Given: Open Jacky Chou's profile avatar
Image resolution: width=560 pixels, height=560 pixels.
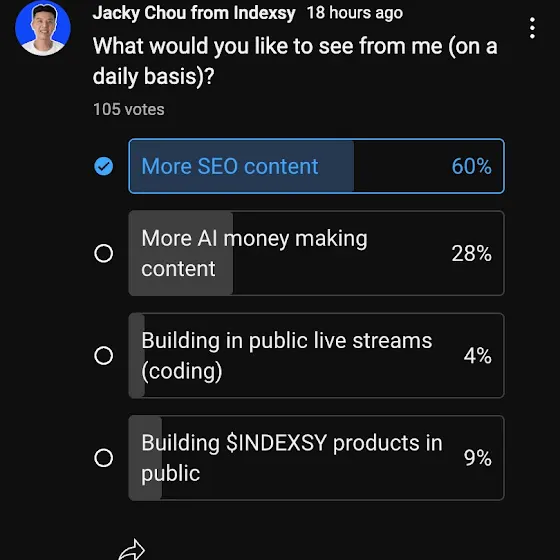Looking at the screenshot, I should coord(43,28).
